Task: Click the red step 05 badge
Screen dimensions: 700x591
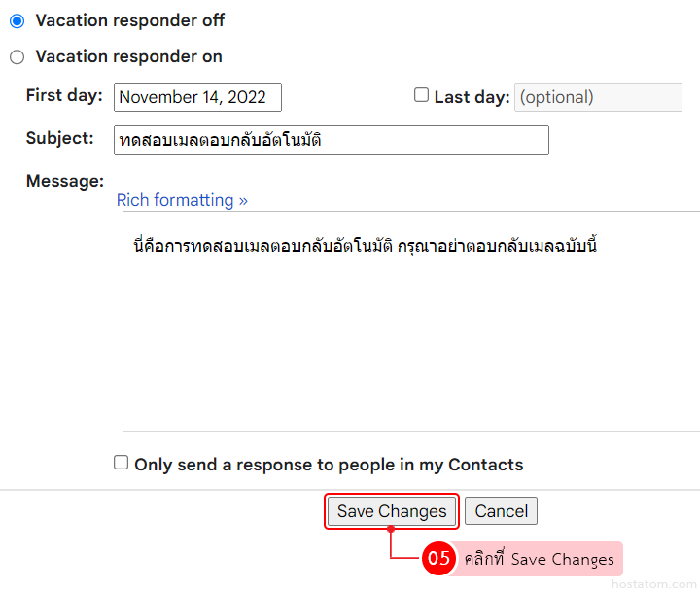Action: (438, 559)
